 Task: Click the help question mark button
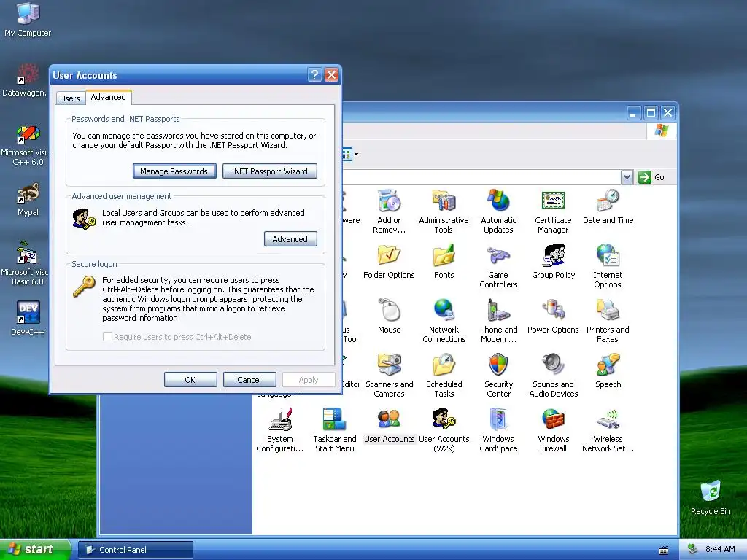click(x=314, y=75)
